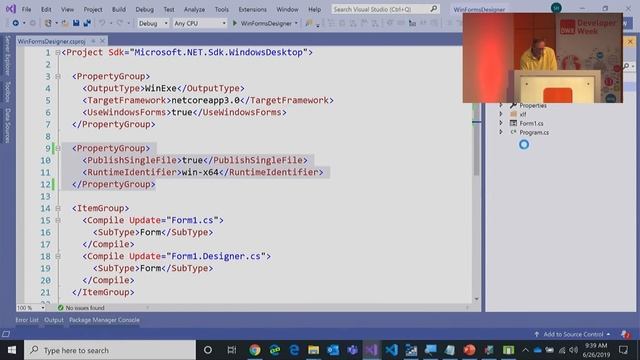The width and height of the screenshot is (640, 360).
Task: Click the New Project toolbar icon
Action: [x=48, y=23]
